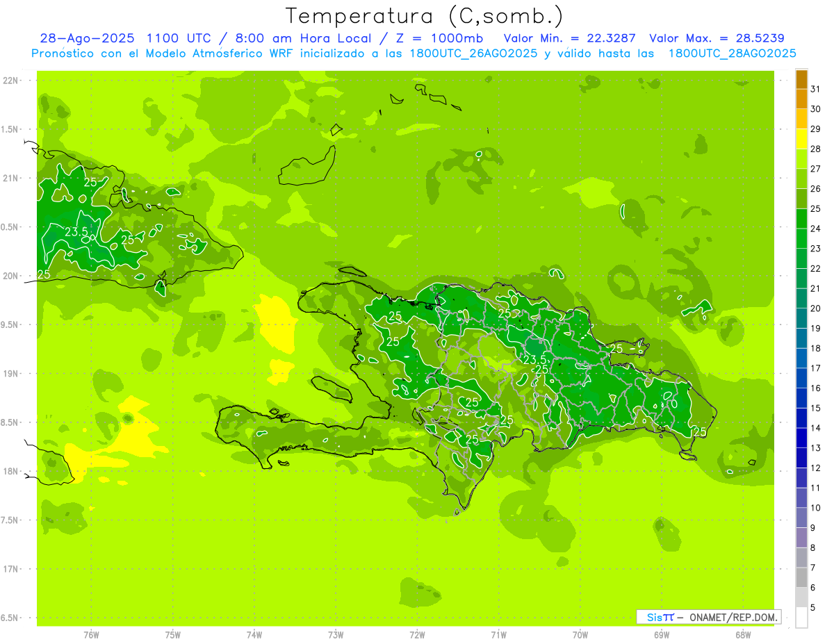The width and height of the screenshot is (834, 644).
Task: Select the olive-green swatch between 25 and 26
Action: pyautogui.click(x=801, y=199)
